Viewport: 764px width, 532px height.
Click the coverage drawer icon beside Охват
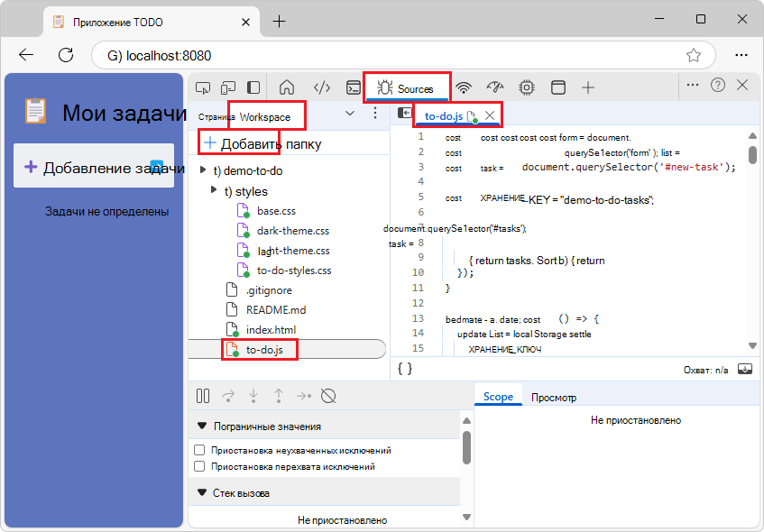(745, 369)
